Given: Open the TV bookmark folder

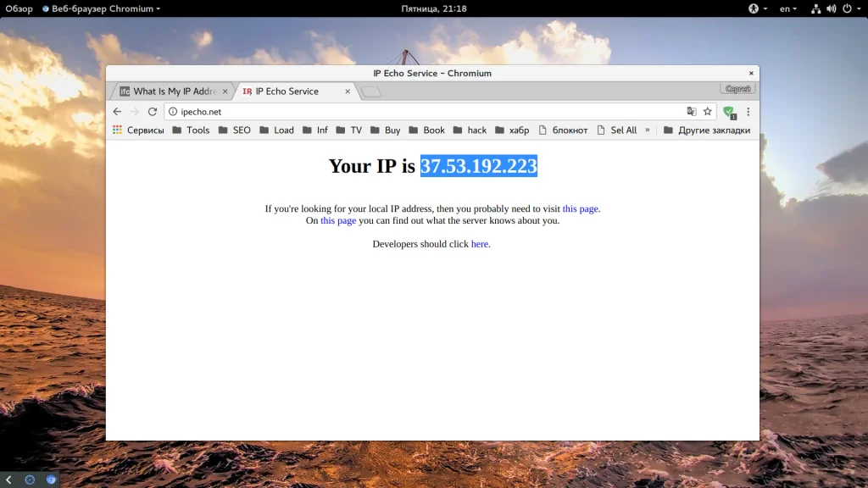Looking at the screenshot, I should (x=348, y=130).
